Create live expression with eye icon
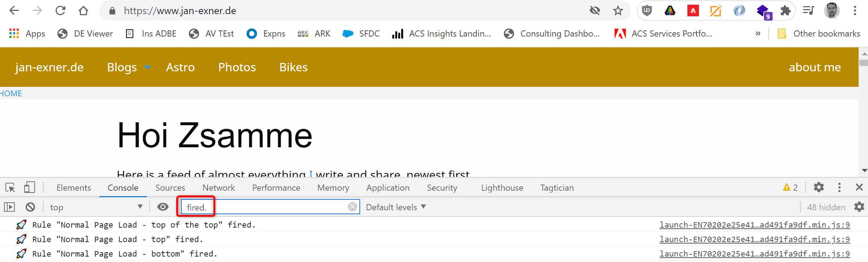Screen dimensions: 868x262 coord(163,207)
